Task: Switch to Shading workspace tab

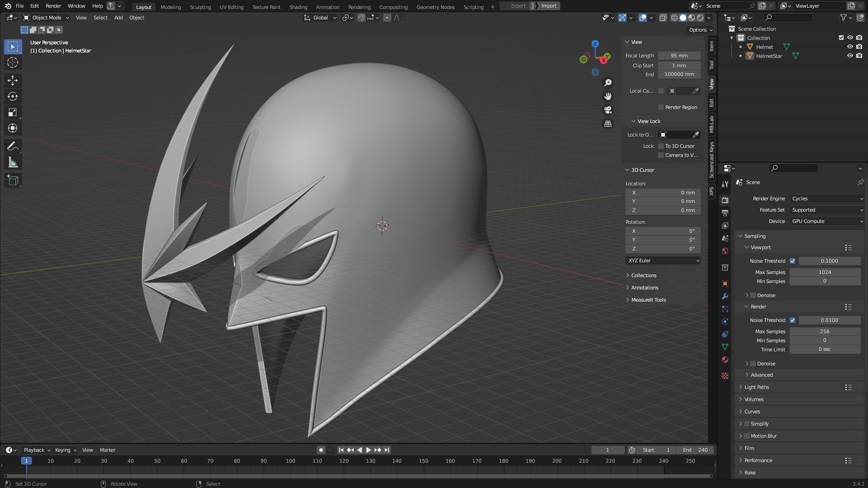Action: pos(298,7)
